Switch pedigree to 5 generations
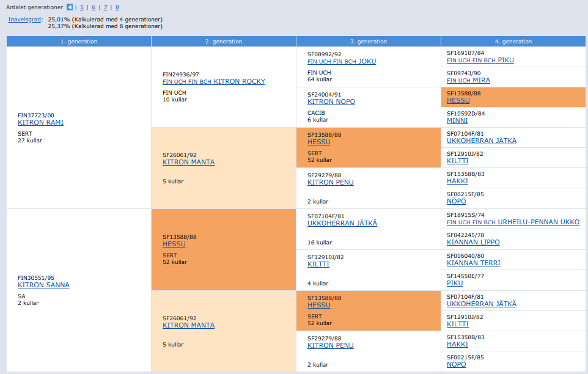The height and width of the screenshot is (374, 588). coord(83,8)
